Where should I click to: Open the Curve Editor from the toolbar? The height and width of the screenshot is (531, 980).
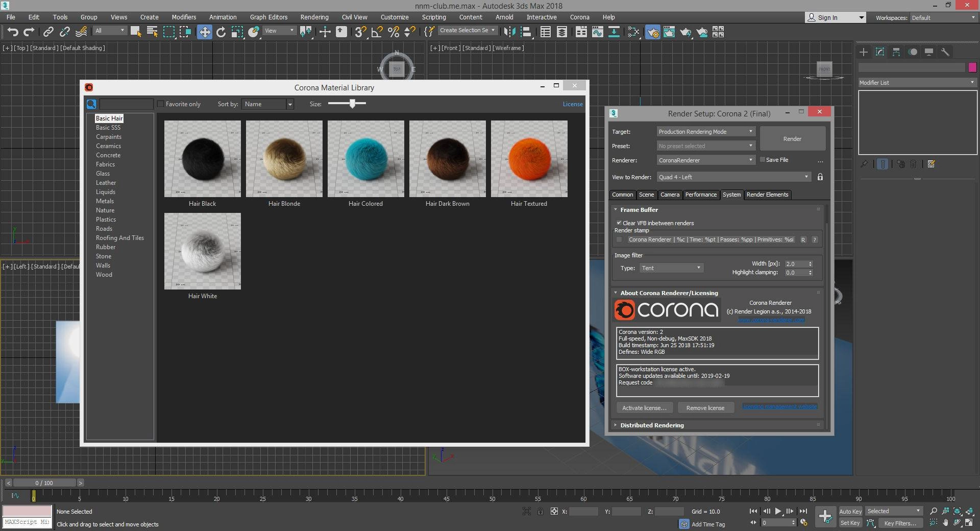coord(597,32)
